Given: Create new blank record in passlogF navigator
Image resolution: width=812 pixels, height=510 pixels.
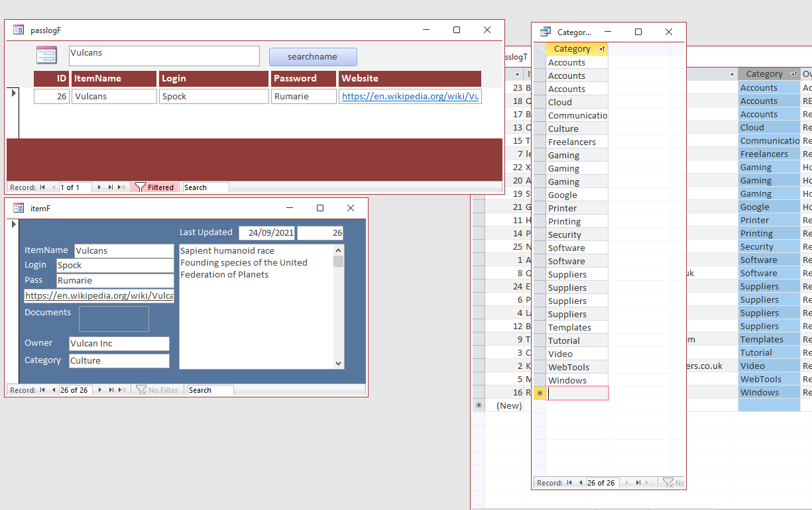Looking at the screenshot, I should click(x=123, y=187).
